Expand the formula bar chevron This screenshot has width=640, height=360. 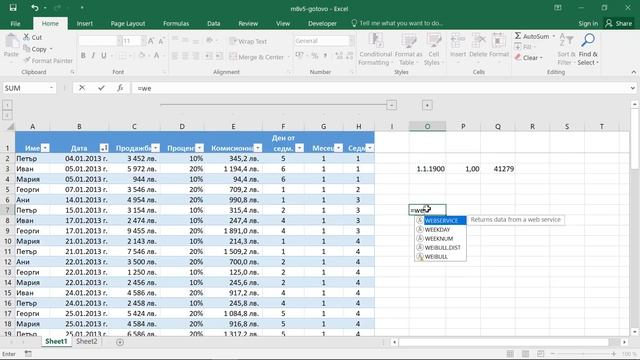(x=632, y=88)
